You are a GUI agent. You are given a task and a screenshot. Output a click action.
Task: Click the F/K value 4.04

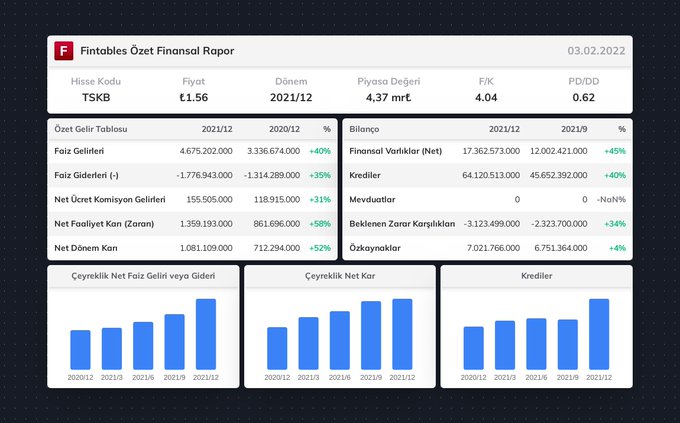tap(486, 98)
